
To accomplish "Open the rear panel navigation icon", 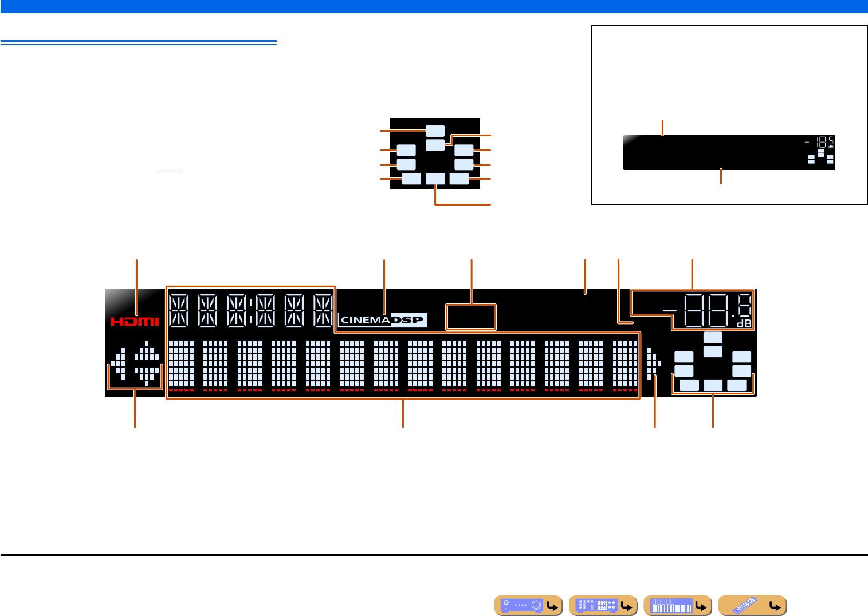I will tap(603, 606).
